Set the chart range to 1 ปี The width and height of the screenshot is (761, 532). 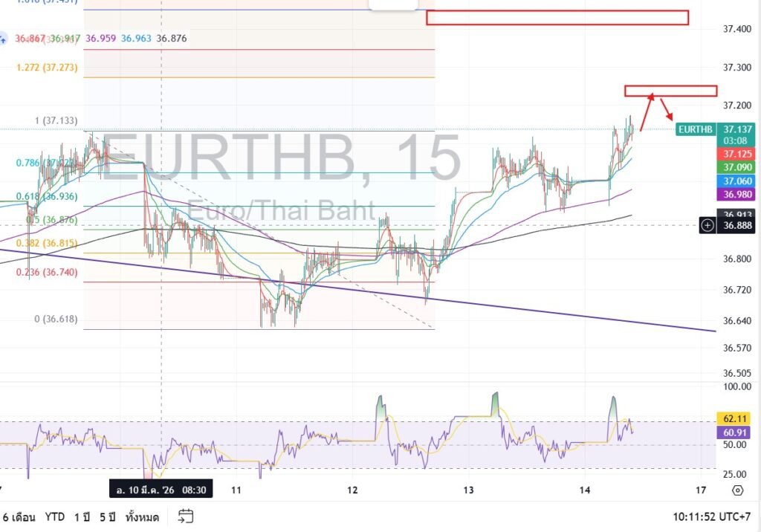pos(83,516)
